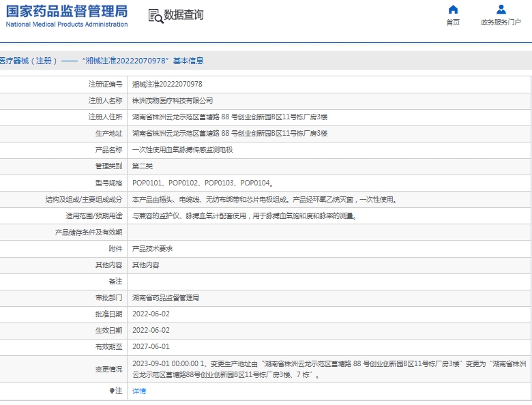The height and width of the screenshot is (405, 532).
Task: Click the 第二类 management category value
Action: (x=142, y=166)
